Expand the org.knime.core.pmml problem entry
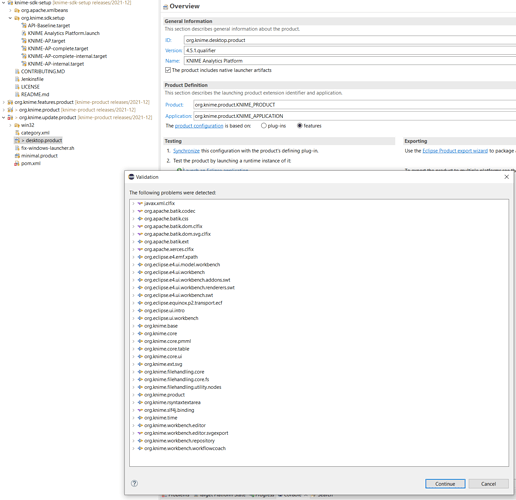This screenshot has height=500, width=516. pyautogui.click(x=133, y=341)
